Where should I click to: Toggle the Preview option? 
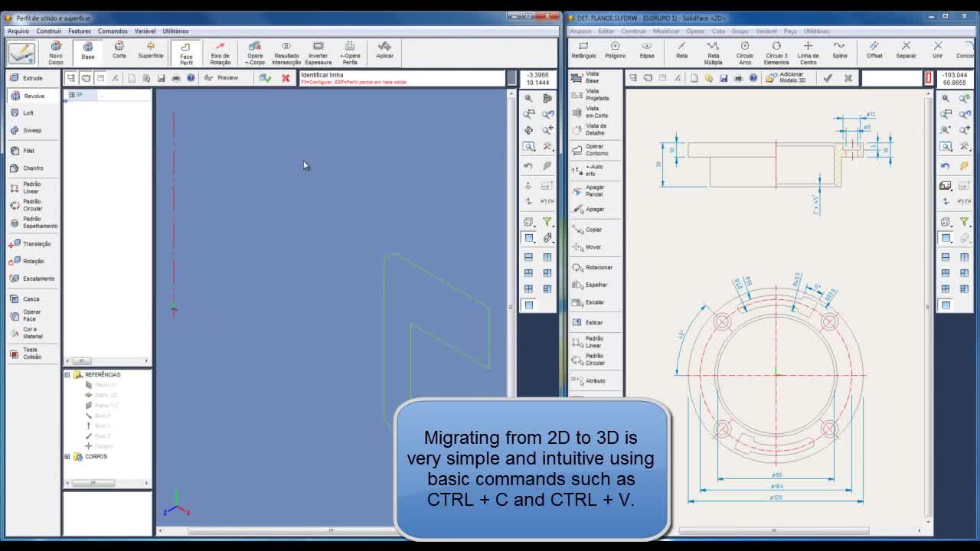coord(221,78)
